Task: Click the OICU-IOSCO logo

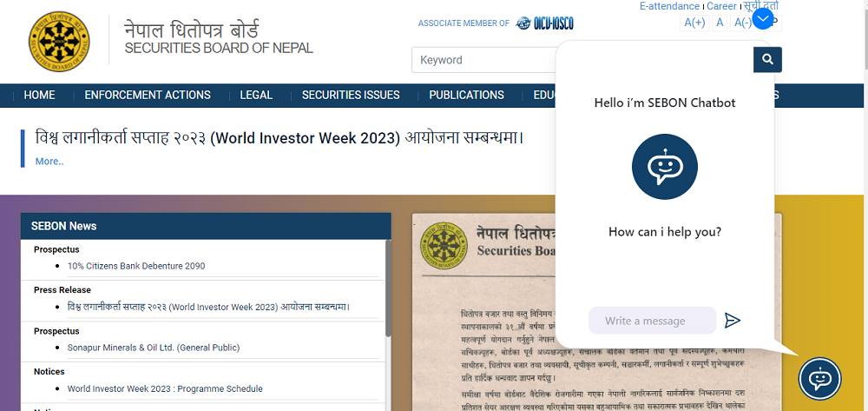Action: coord(545,23)
